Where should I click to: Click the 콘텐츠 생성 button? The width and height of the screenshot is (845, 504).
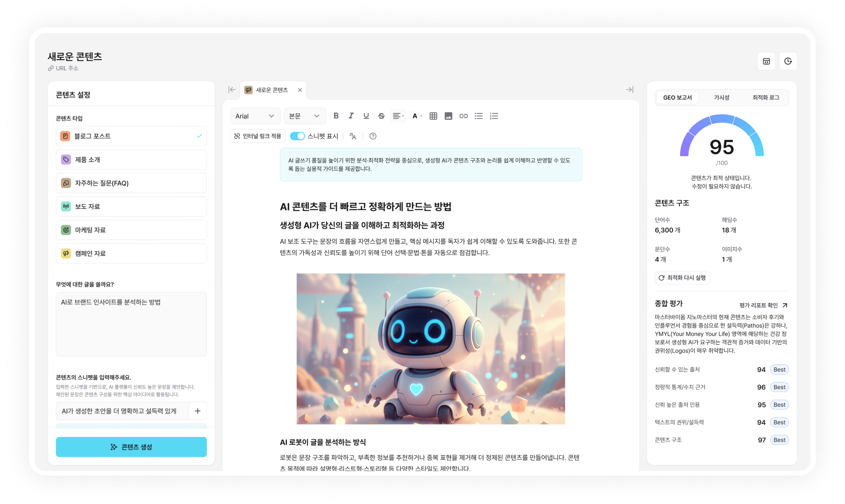[x=131, y=447]
